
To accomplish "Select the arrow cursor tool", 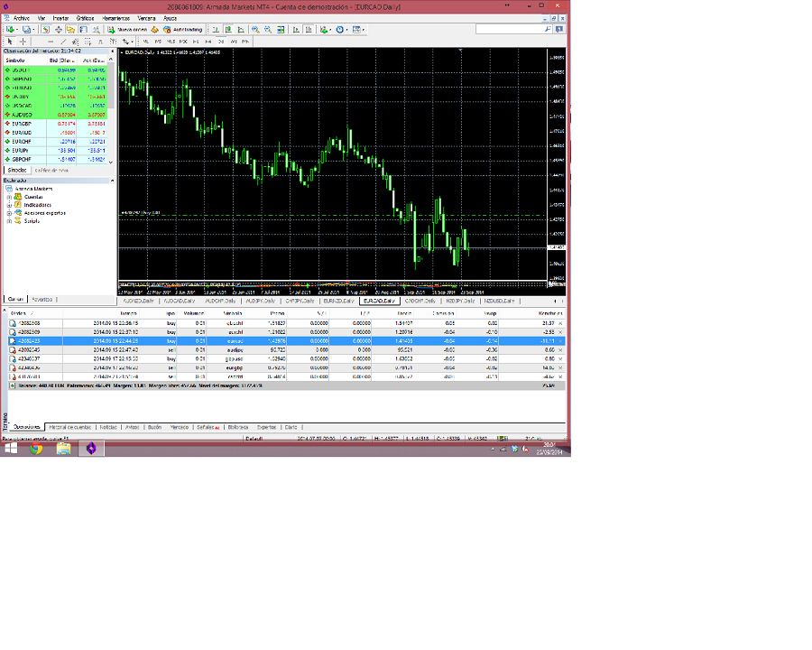I will (x=9, y=42).
